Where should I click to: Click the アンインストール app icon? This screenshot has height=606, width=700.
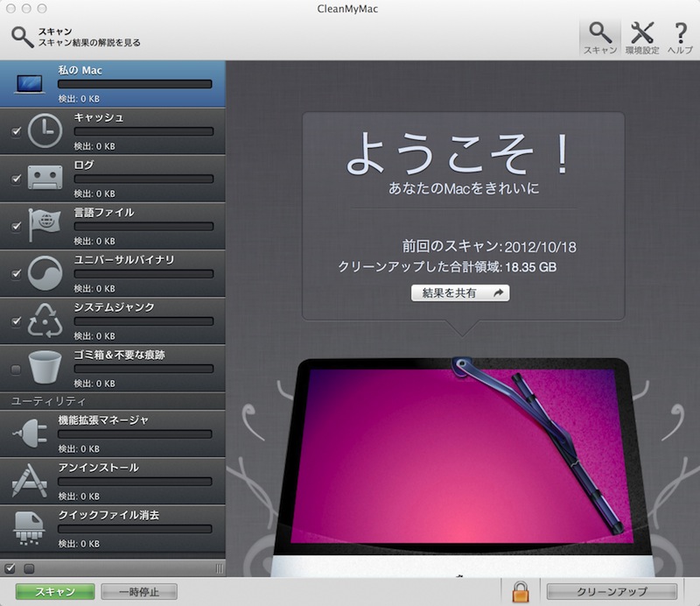30,481
